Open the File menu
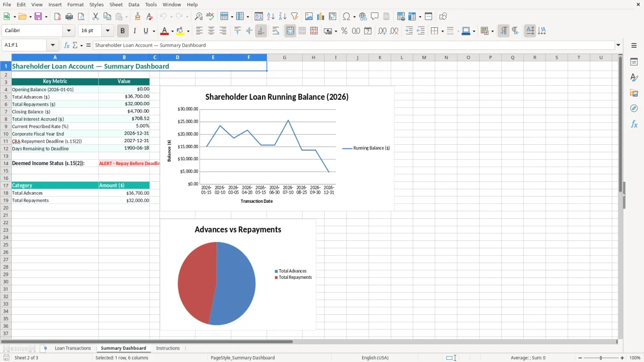 7,4
